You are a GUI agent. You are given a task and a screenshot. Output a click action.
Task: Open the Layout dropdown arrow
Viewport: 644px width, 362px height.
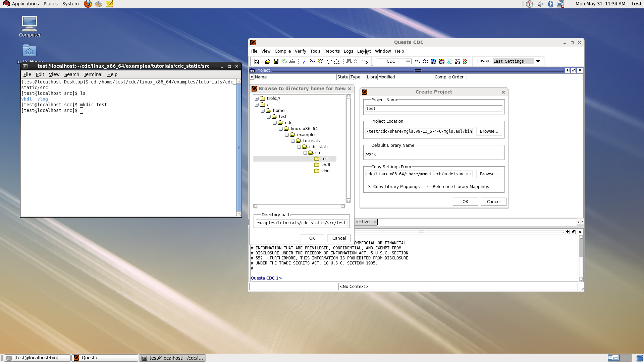pos(538,61)
